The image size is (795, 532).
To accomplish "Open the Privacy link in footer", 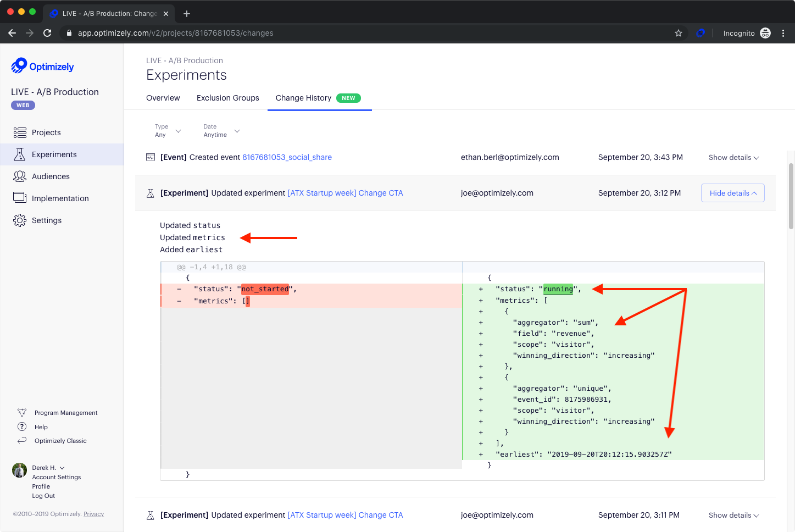I will [x=94, y=514].
